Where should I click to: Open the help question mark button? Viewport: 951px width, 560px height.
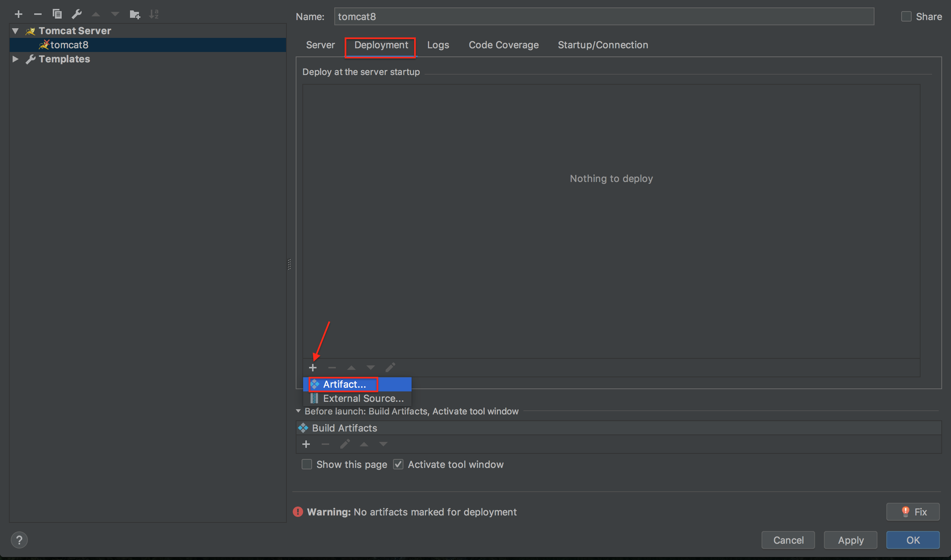pyautogui.click(x=19, y=540)
